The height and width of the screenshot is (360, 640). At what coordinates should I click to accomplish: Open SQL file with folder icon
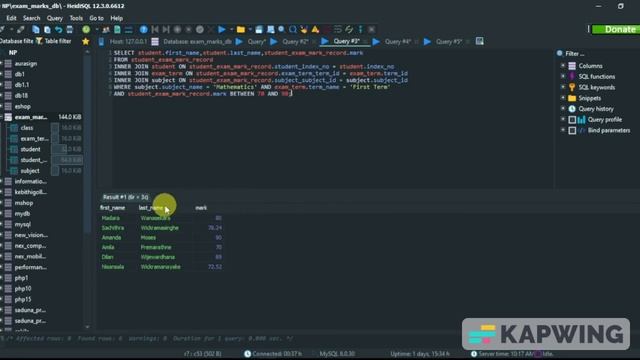pyautogui.click(x=241, y=29)
